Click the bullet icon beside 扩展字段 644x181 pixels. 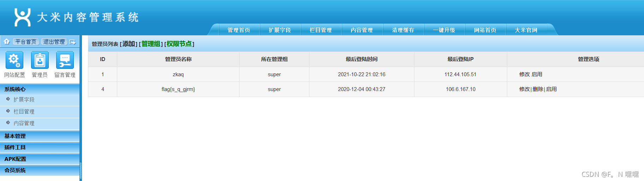[x=8, y=99]
